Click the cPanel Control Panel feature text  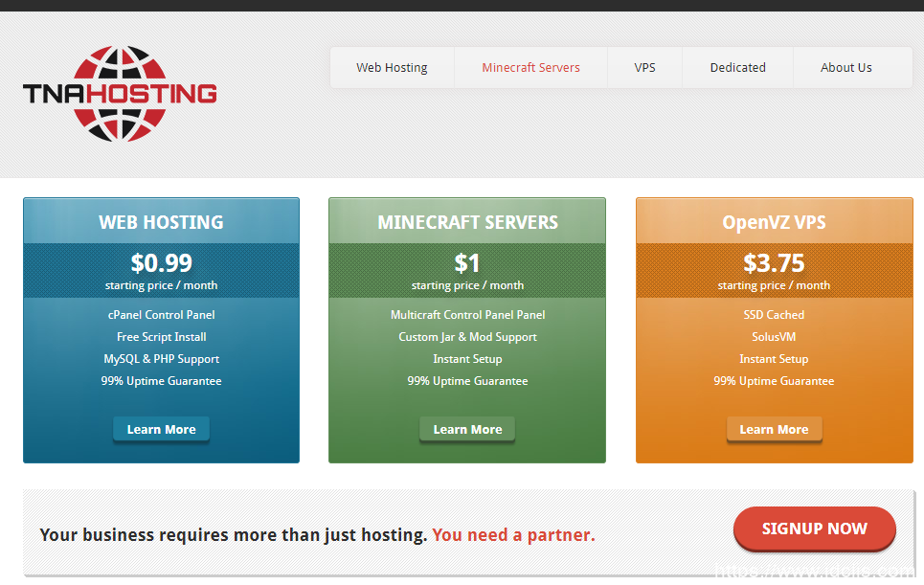point(161,315)
